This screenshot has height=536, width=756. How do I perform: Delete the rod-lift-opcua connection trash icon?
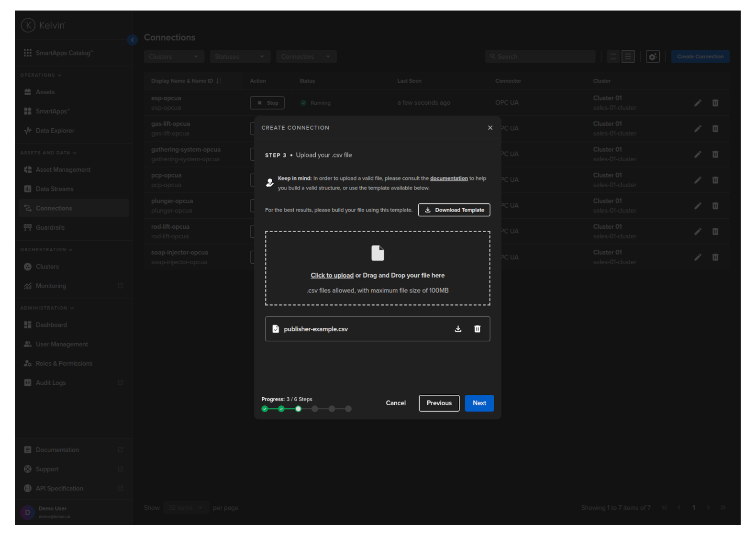pyautogui.click(x=715, y=232)
